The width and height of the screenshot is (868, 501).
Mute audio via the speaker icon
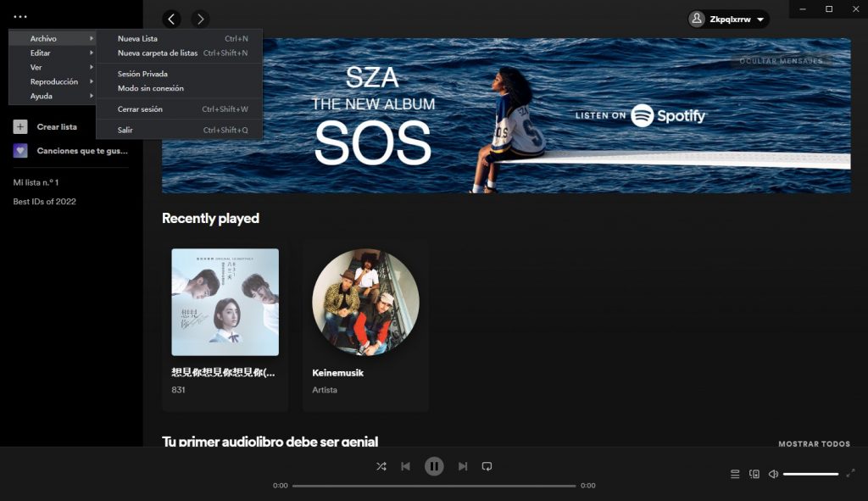click(772, 474)
